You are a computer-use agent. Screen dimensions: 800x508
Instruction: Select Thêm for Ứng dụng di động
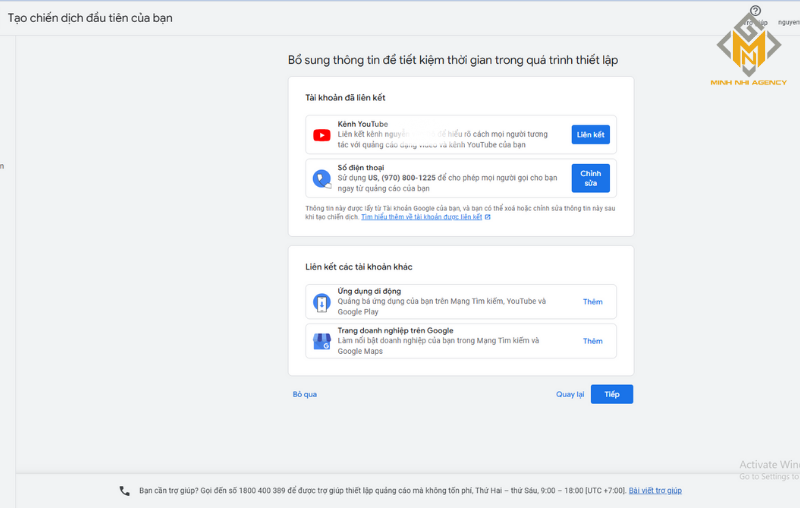click(592, 301)
